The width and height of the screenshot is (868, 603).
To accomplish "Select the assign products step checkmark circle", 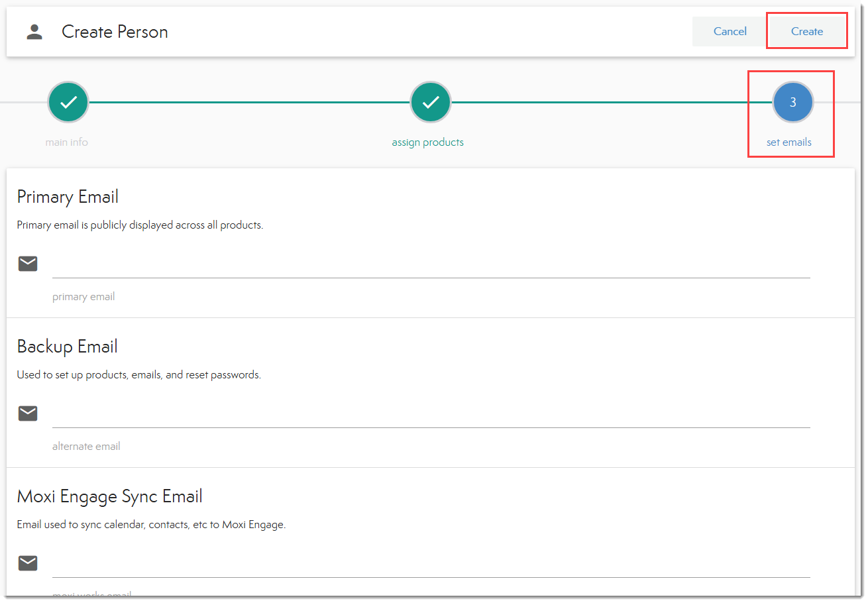I will 431,102.
